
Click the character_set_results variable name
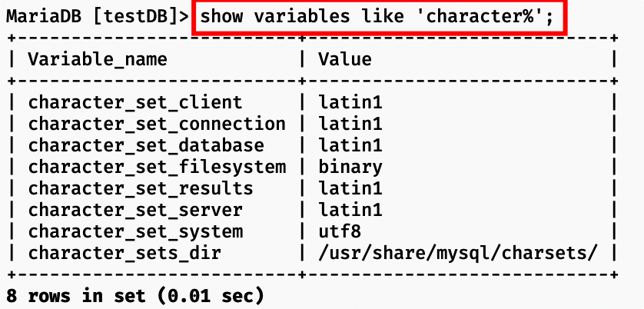[141, 188]
